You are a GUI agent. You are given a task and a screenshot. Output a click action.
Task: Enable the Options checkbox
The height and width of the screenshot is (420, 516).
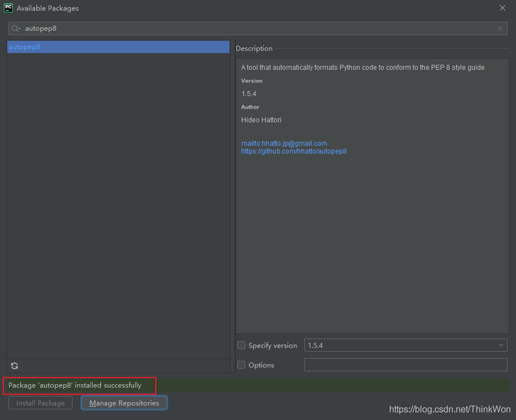pos(241,365)
